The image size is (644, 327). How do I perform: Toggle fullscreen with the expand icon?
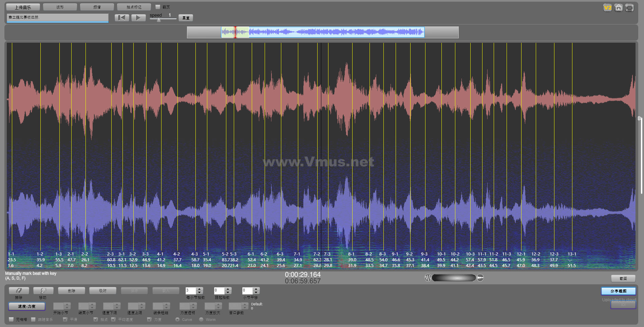pyautogui.click(x=629, y=8)
